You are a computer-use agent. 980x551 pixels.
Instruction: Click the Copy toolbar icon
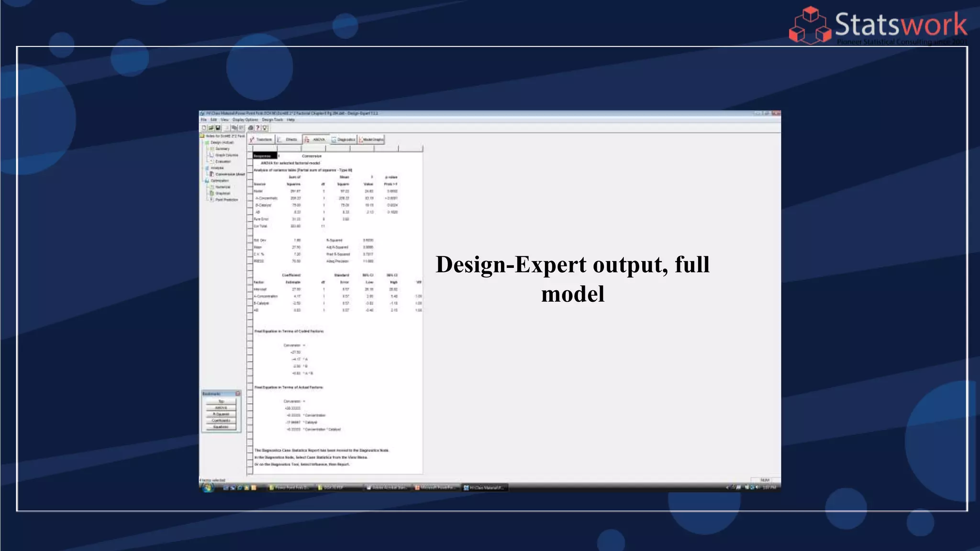234,128
